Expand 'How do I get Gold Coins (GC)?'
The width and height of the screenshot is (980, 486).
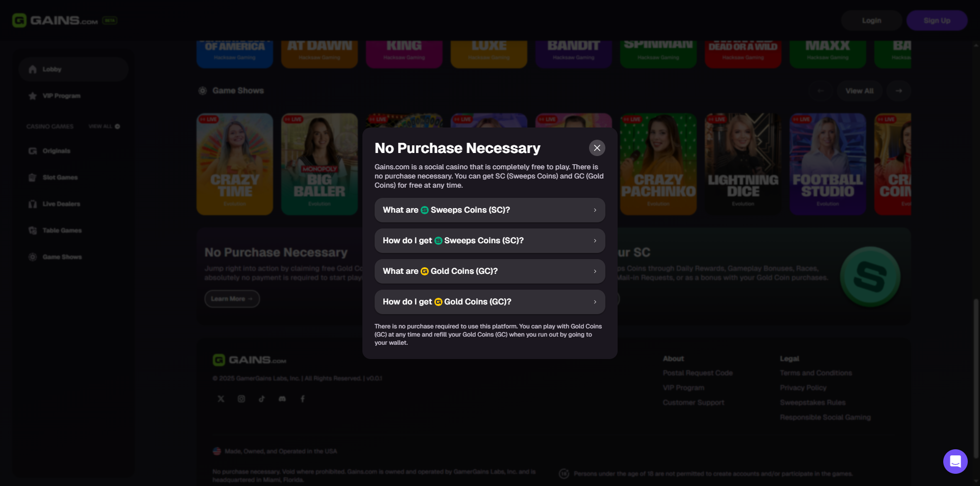pos(489,302)
